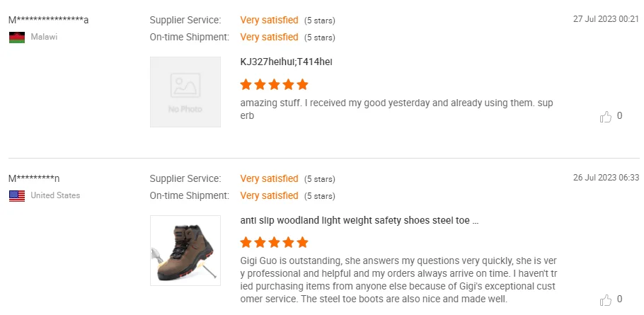Open the KJ327heihui;T414hei product title
The height and width of the screenshot is (315, 644).
coord(286,62)
